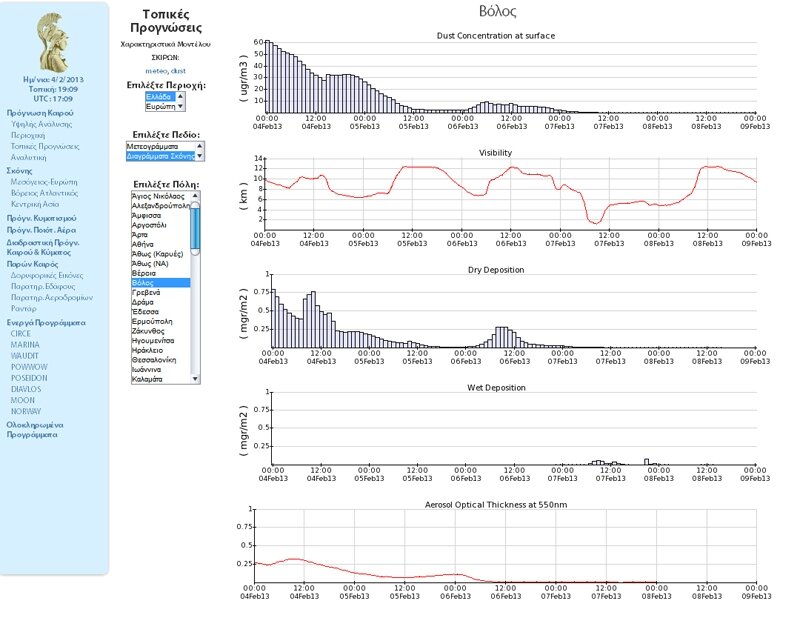Open Πρόγνωση Καιρού section

coord(40,113)
